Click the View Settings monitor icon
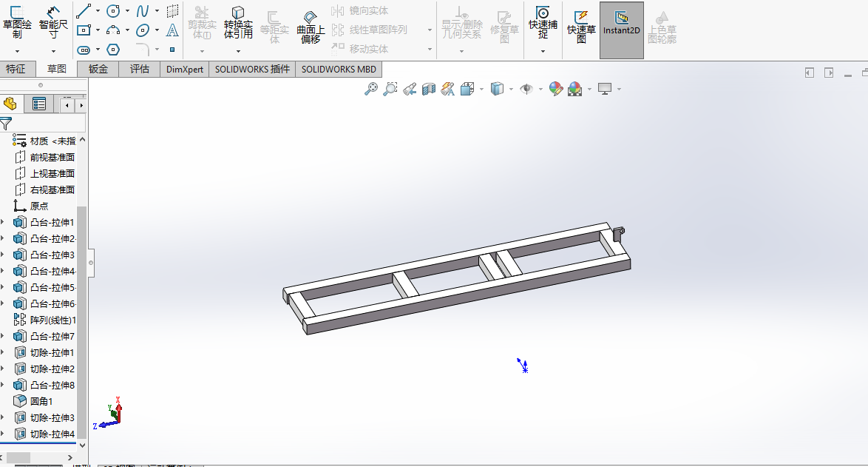Viewport: 868px width, 467px height. (605, 89)
